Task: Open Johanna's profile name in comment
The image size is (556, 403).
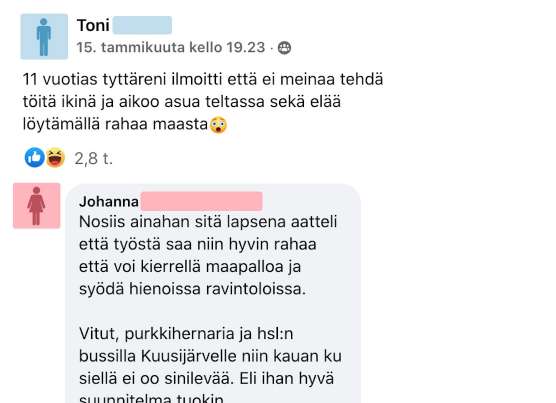Action: pyautogui.click(x=109, y=201)
